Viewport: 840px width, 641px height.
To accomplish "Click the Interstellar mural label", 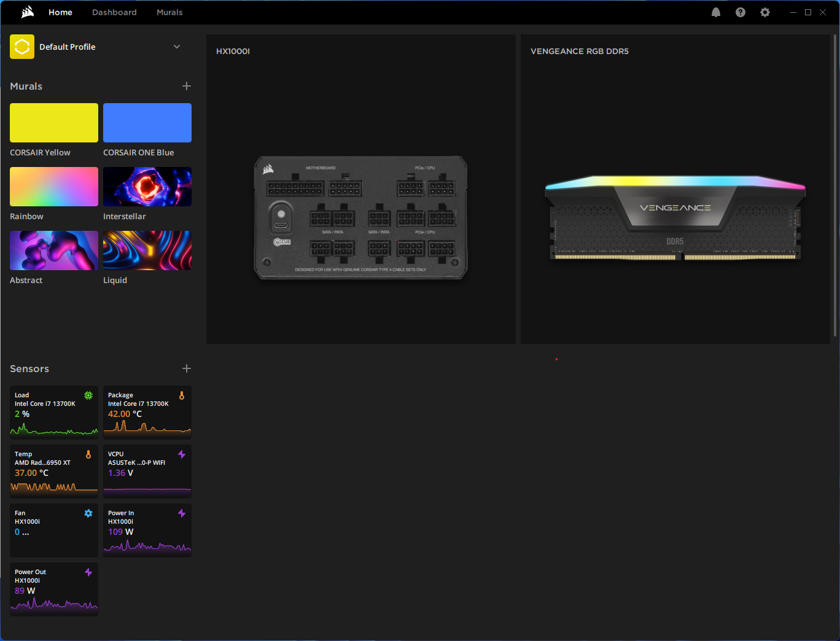I will coord(124,216).
